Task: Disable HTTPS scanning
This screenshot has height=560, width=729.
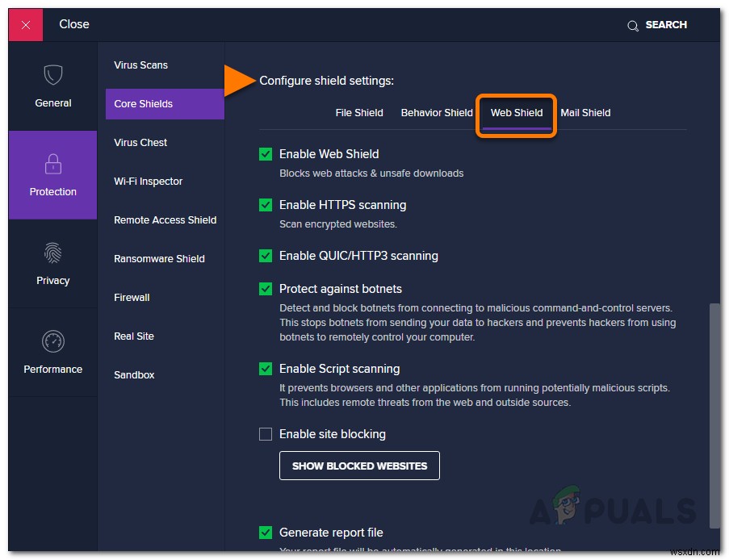Action: pyautogui.click(x=266, y=205)
